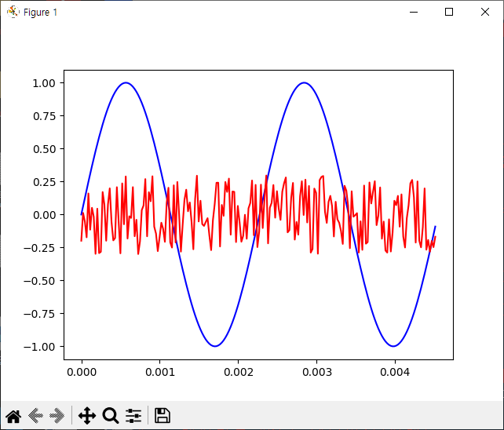Click the y-axis label −0.75

pyautogui.click(x=39, y=314)
